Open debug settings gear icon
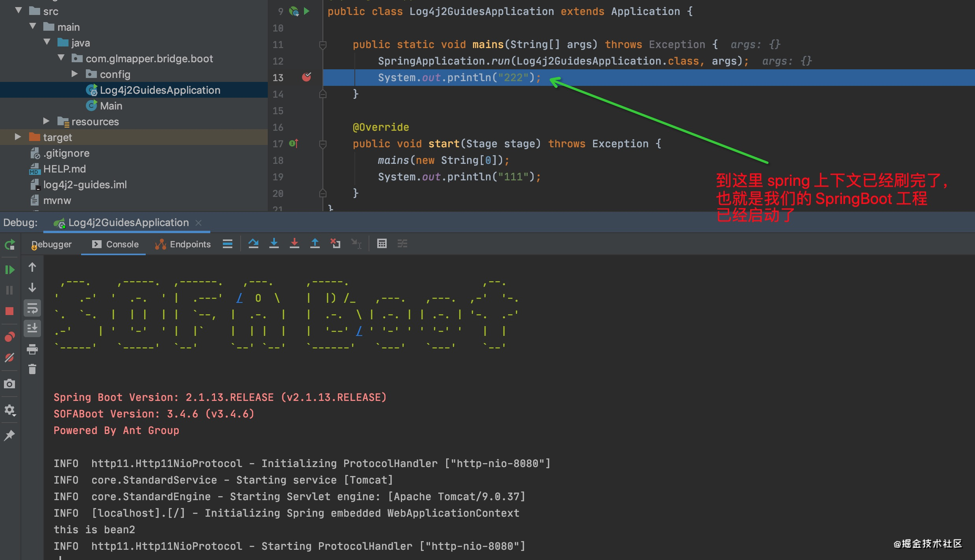The height and width of the screenshot is (560, 975). (x=10, y=410)
